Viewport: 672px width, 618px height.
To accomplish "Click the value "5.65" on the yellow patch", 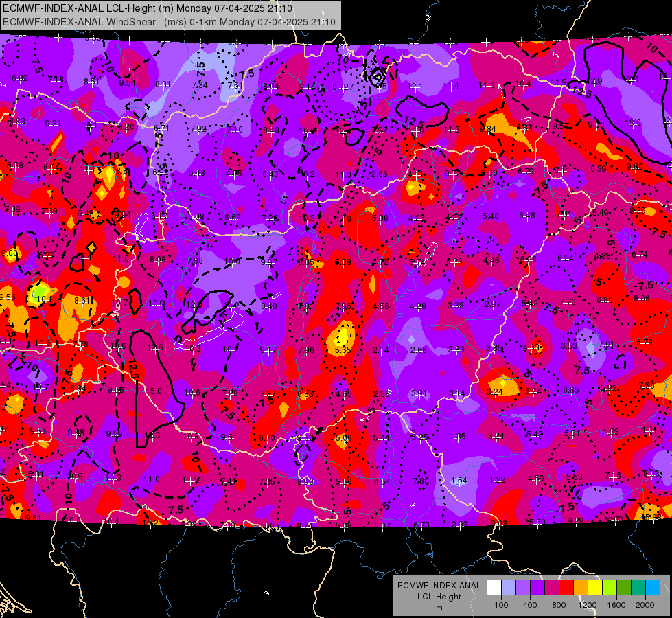I will click(x=343, y=350).
